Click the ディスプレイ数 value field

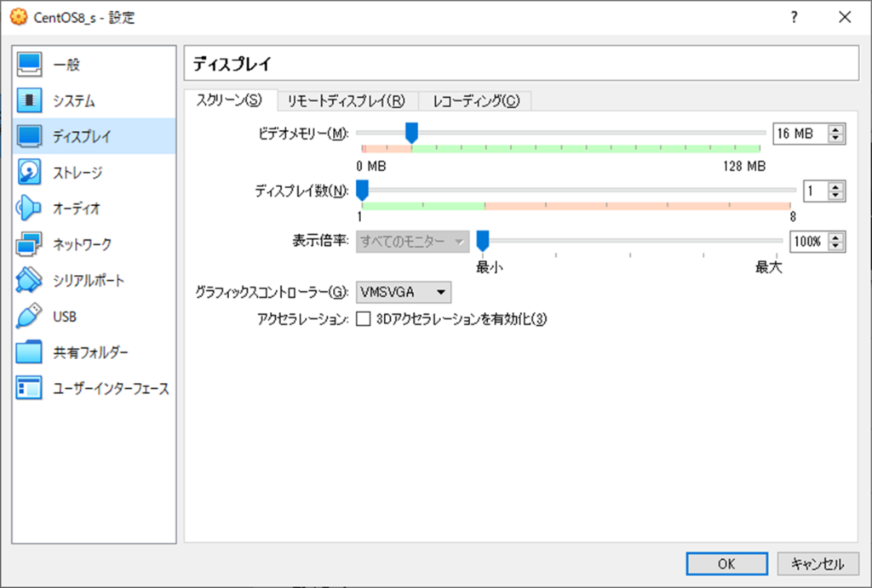[816, 191]
